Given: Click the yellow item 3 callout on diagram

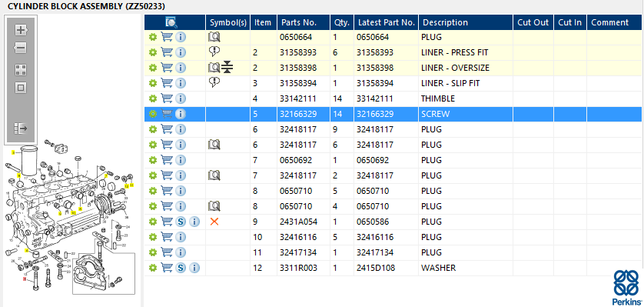Looking at the screenshot, I should [13, 152].
